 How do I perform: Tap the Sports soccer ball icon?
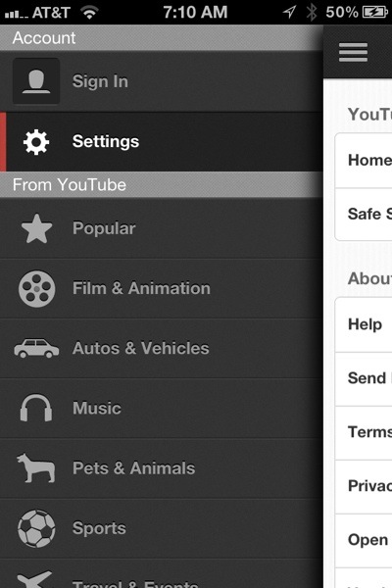36,528
